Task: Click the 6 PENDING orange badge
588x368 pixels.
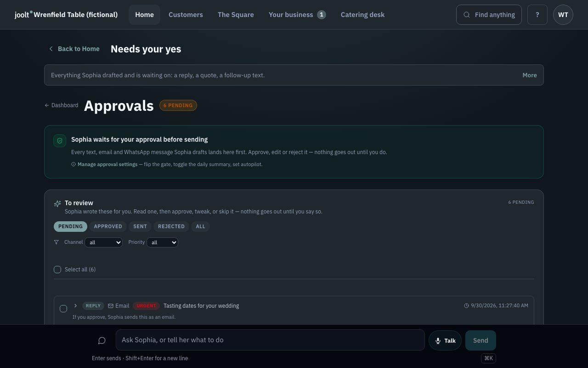Action: 178,105
